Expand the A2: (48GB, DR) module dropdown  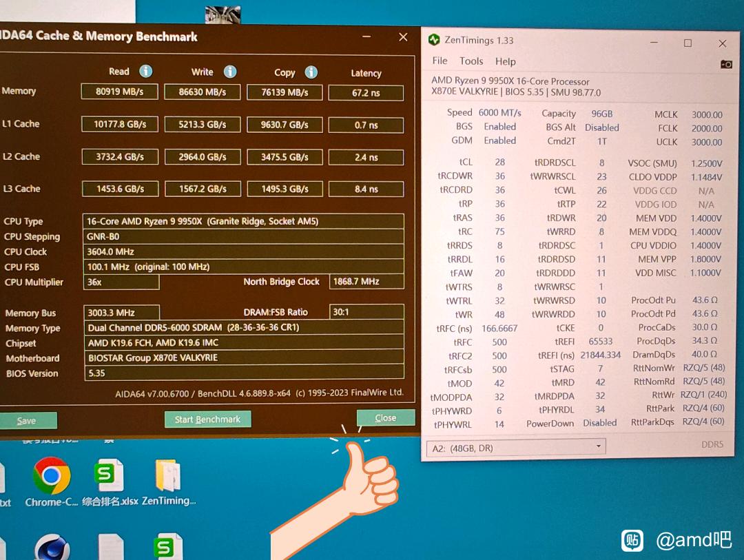click(516, 448)
